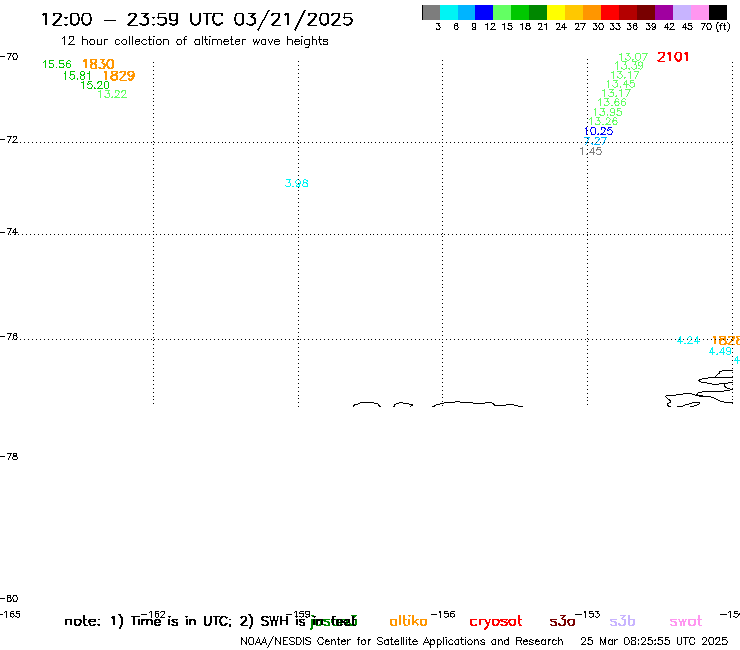The height and width of the screenshot is (650, 740).
Task: Click the gray wave height value 1.45
Action: [591, 151]
